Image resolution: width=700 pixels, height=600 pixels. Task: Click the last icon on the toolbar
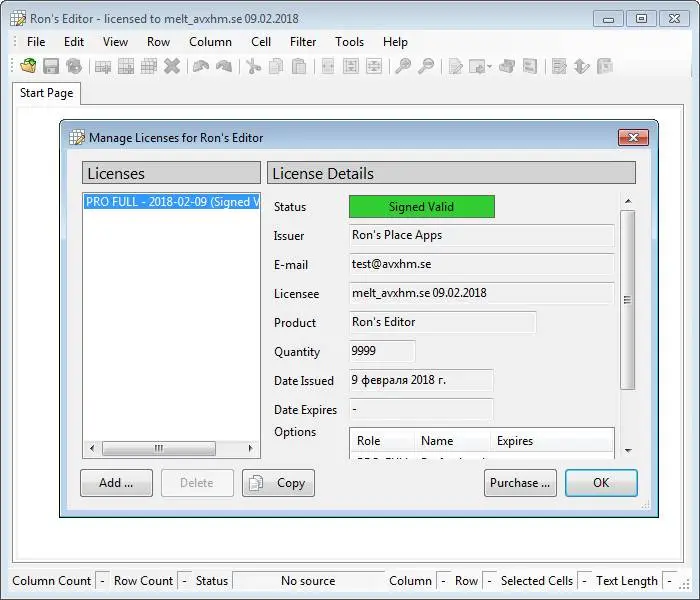click(605, 66)
